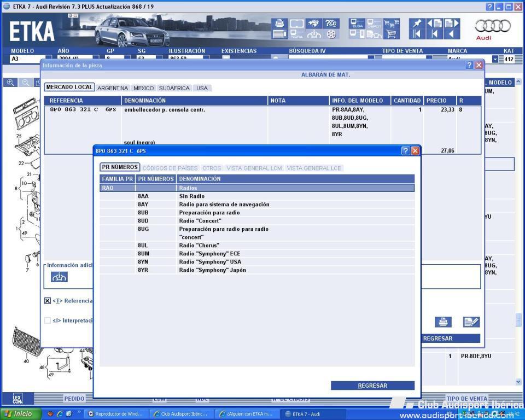This screenshot has height=420, width=525.
Task: Toggle the <I> Interpretación checkbox
Action: coord(48,320)
